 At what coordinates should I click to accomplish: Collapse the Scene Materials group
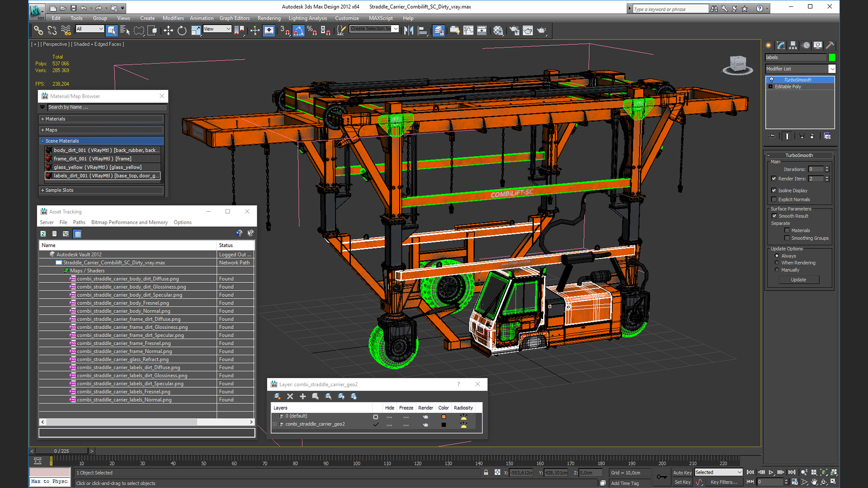102,141
